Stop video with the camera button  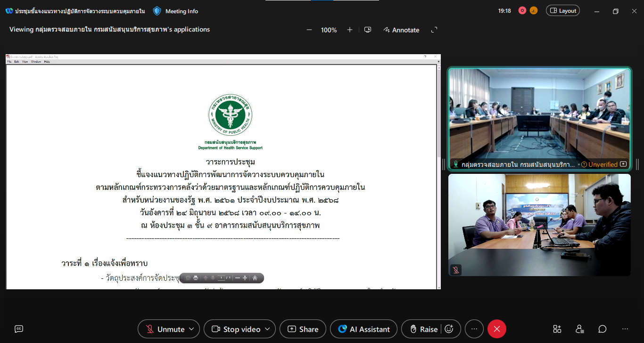[x=237, y=329]
